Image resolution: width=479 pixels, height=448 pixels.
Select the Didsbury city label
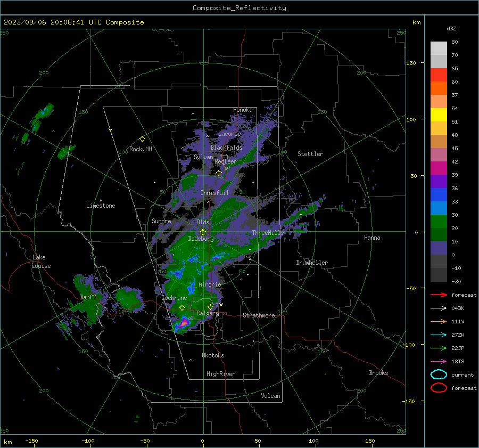201,239
